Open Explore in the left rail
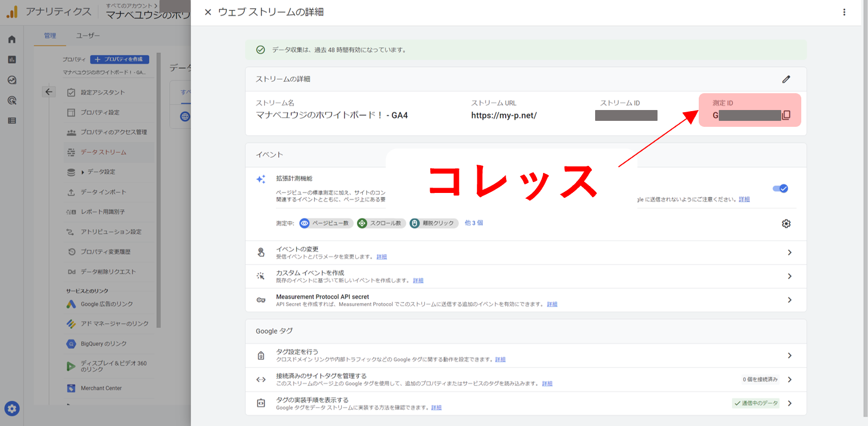The height and width of the screenshot is (426, 868). point(12,80)
